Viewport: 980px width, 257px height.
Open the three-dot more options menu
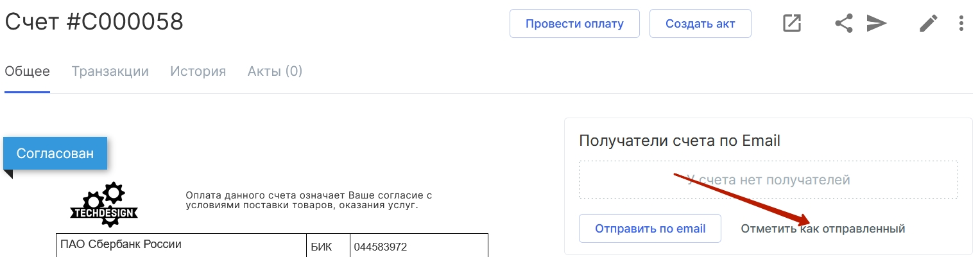tap(961, 24)
